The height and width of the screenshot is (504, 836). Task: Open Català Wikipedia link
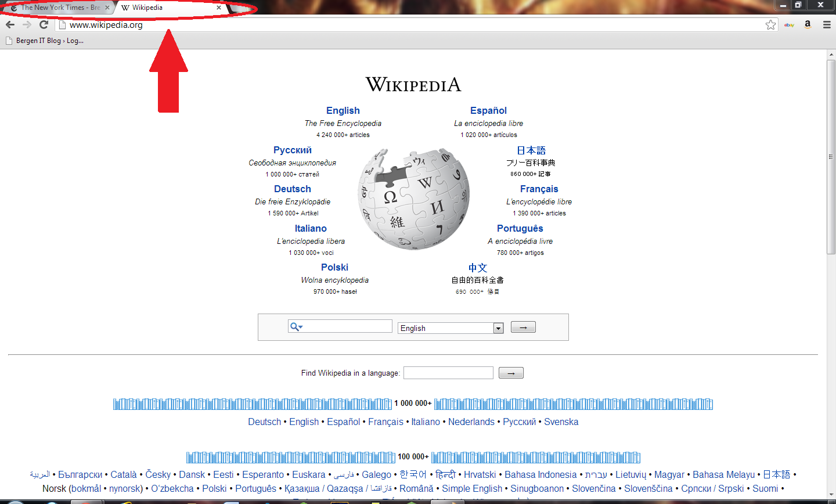[x=125, y=474]
